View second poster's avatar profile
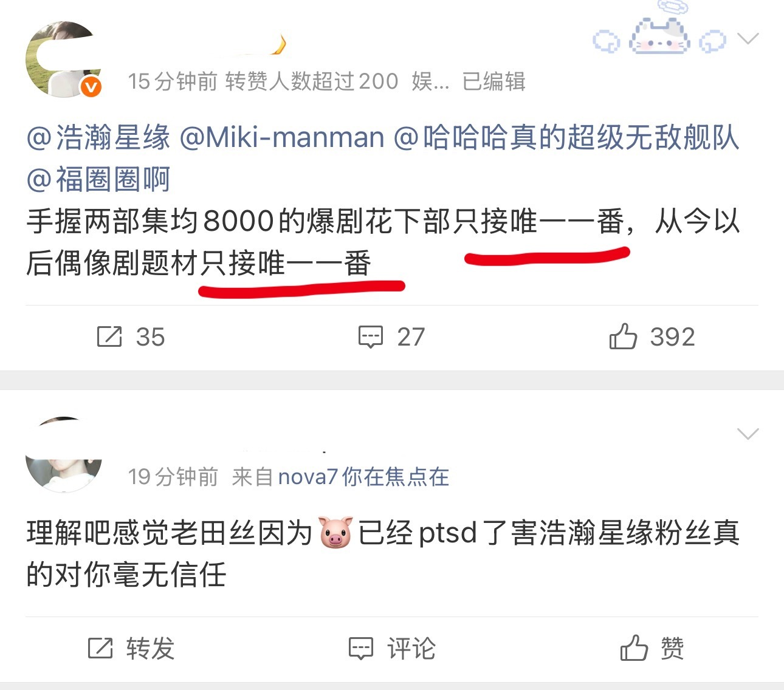The height and width of the screenshot is (690, 784). 64,454
